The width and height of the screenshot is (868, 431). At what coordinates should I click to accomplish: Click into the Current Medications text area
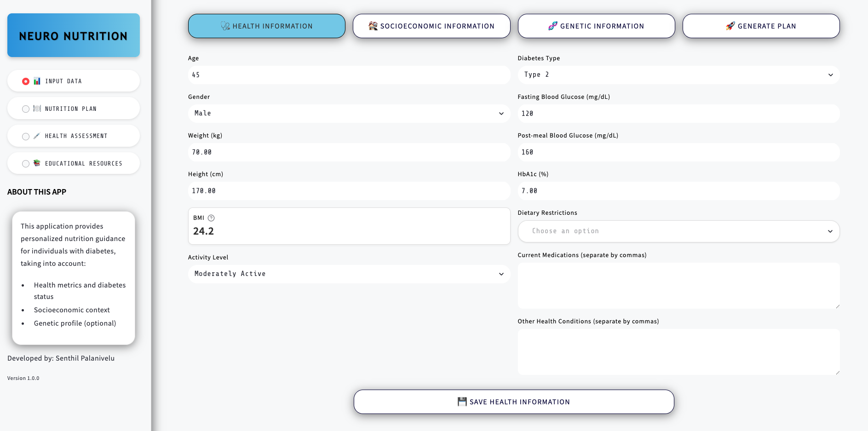click(x=678, y=285)
